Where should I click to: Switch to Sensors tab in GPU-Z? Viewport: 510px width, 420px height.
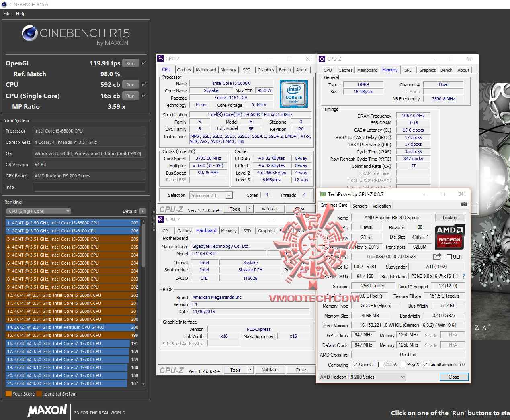[360, 206]
